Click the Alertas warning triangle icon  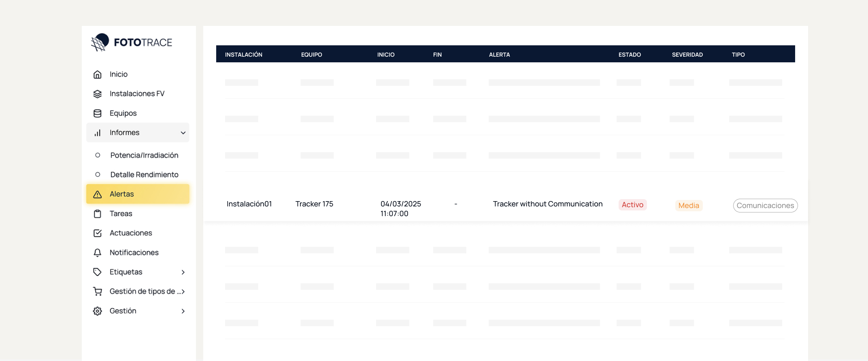coord(98,194)
